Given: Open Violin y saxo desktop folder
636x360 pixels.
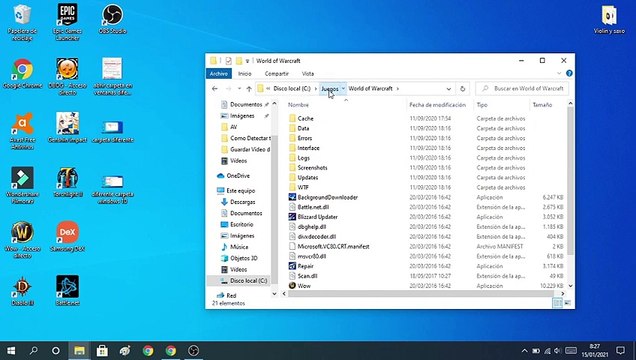Looking at the screenshot, I should 609,19.
